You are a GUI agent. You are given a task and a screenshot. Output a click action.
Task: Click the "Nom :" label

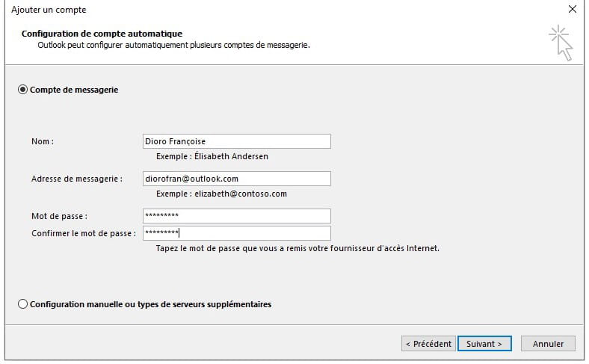[43, 141]
